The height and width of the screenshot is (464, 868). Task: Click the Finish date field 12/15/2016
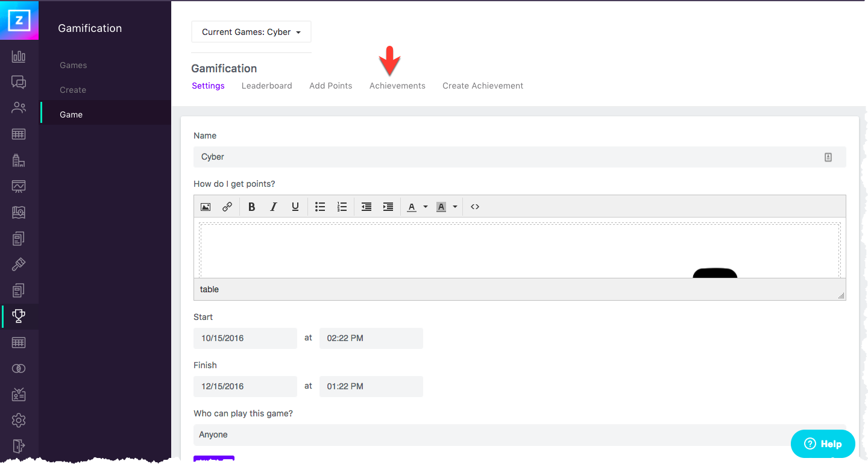pos(245,386)
